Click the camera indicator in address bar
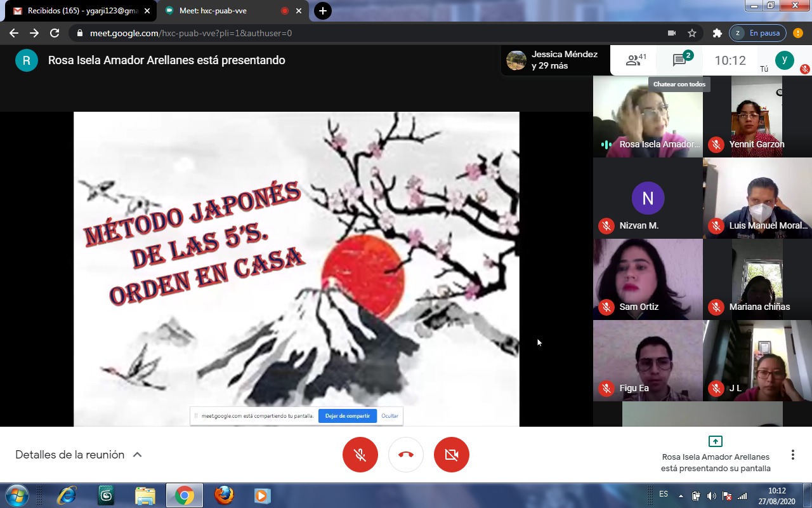The image size is (812, 508). (672, 33)
